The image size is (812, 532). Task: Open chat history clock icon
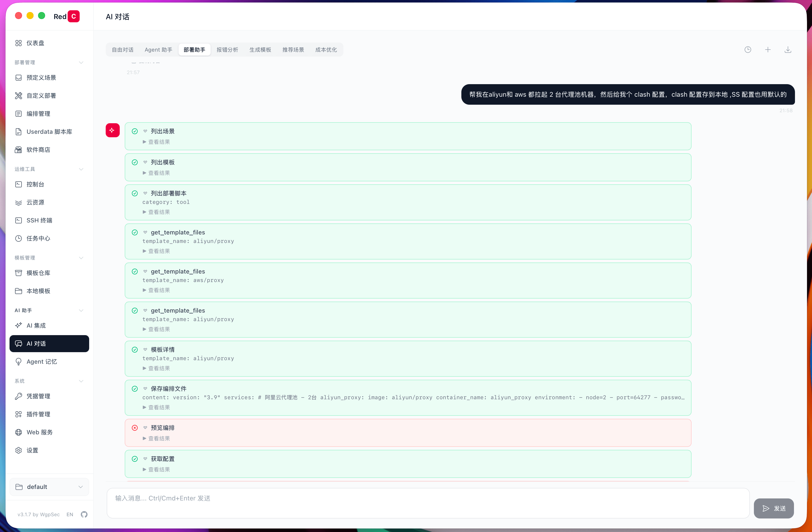[748, 50]
